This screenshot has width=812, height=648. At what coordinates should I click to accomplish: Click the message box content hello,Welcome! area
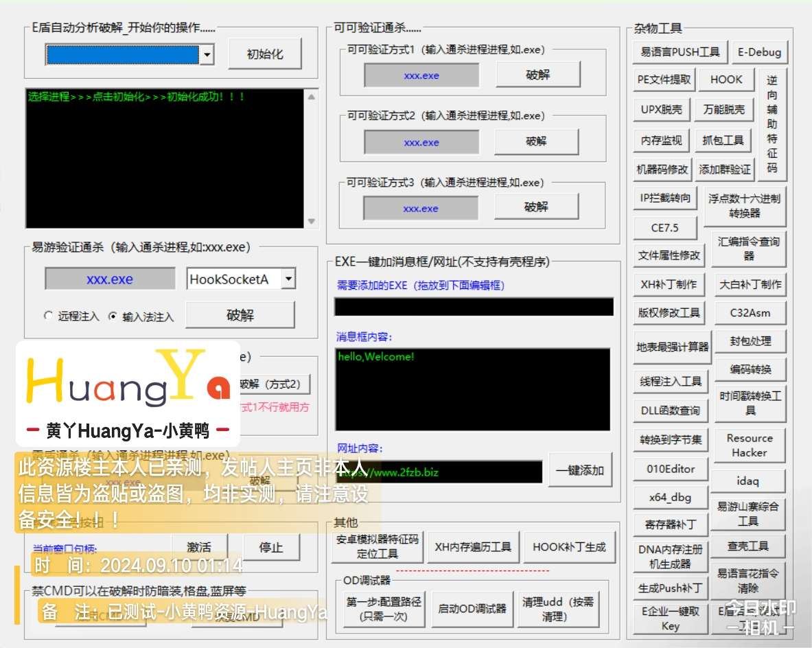click(x=472, y=389)
